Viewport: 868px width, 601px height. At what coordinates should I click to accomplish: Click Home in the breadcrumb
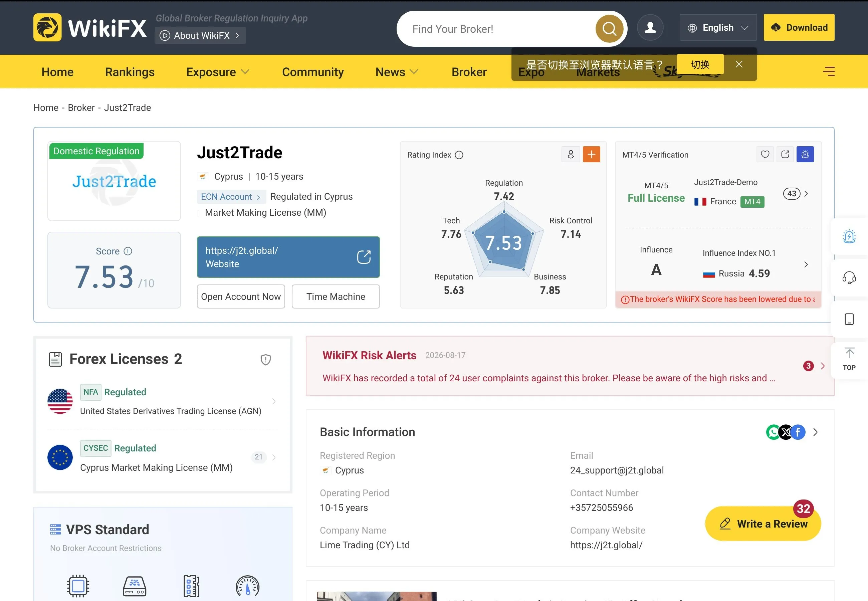[46, 108]
